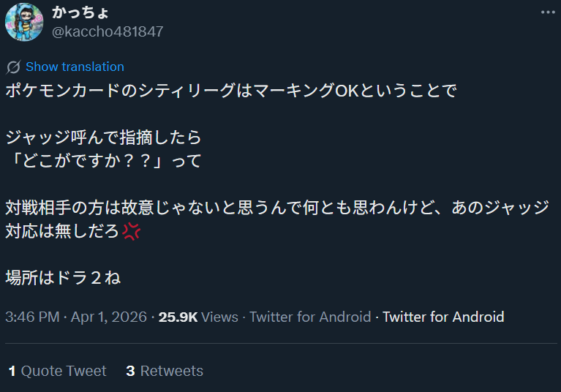This screenshot has width=561, height=392.
Task: Click the Apr 1, 2026 date
Action: [x=110, y=317]
